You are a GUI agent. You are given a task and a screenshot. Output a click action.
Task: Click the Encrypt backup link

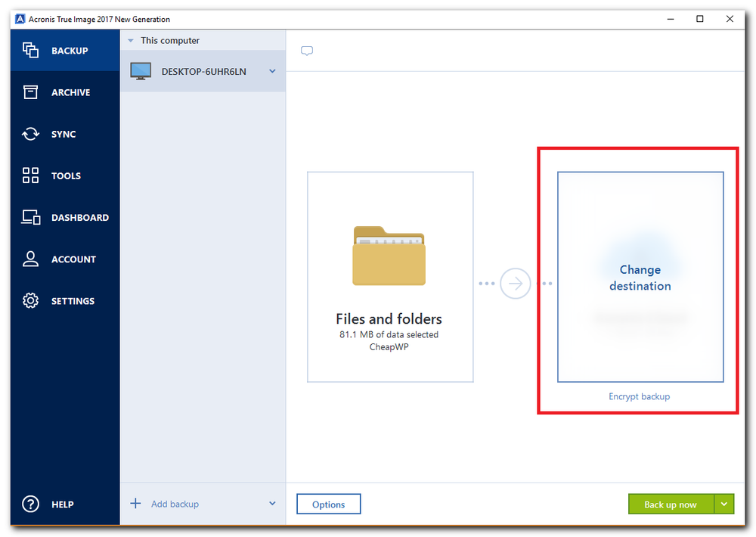[x=639, y=396]
